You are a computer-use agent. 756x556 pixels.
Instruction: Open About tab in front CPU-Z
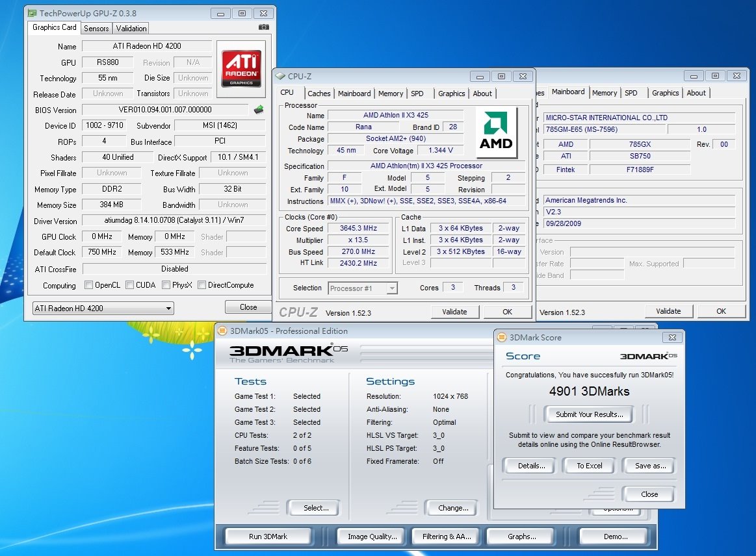click(482, 94)
